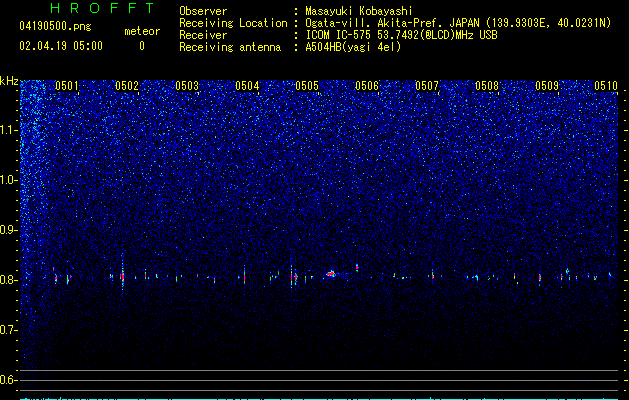The image size is (629, 400).
Task: Click the HROFFT title text
Action: coord(103,8)
